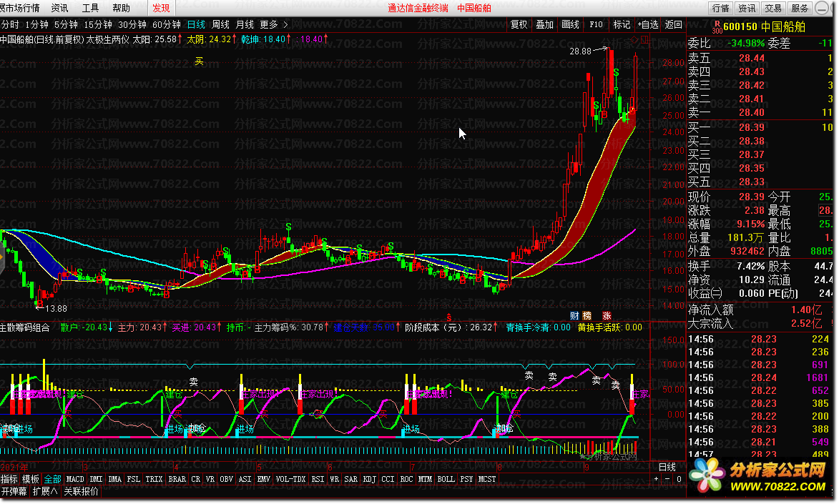Switch indicator to MACD
The image size is (839, 504).
pos(75,479)
